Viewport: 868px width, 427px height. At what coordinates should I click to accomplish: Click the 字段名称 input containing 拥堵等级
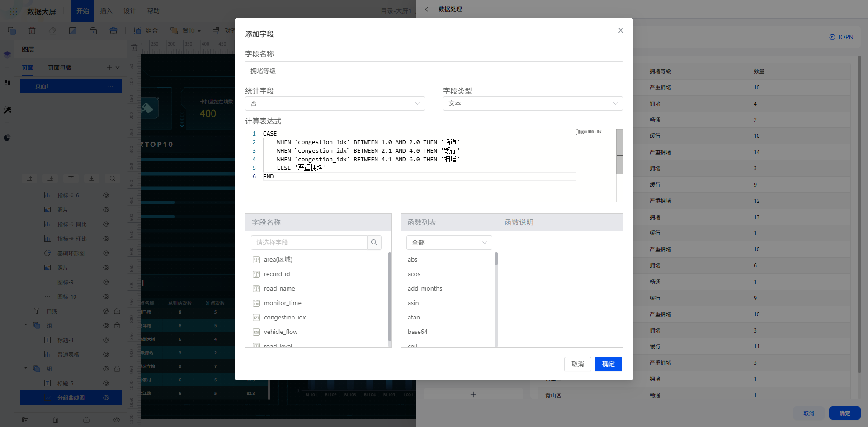[x=434, y=71]
